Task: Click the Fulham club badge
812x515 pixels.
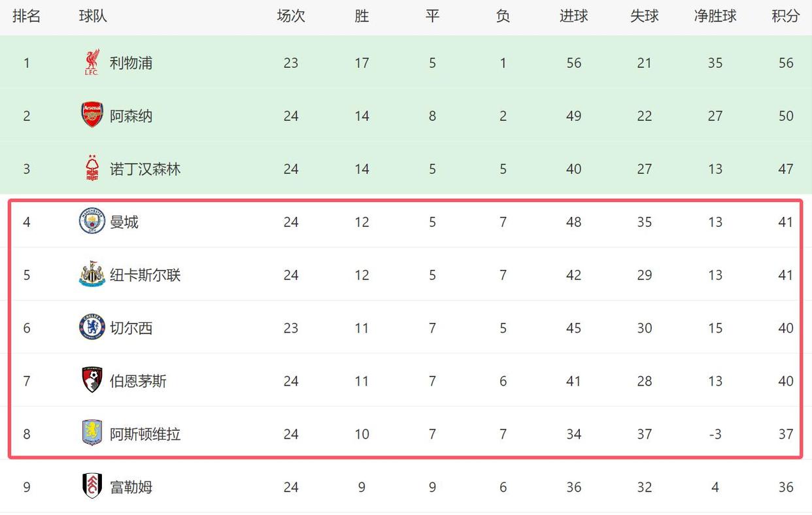Action: coord(92,486)
